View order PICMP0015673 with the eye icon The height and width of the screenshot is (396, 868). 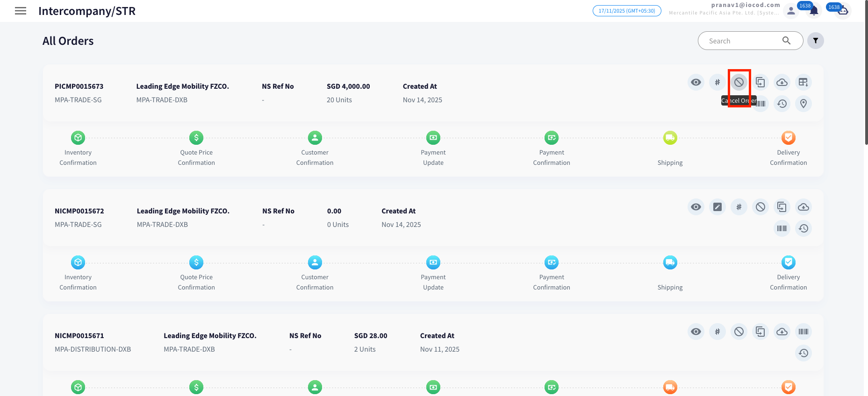tap(696, 83)
